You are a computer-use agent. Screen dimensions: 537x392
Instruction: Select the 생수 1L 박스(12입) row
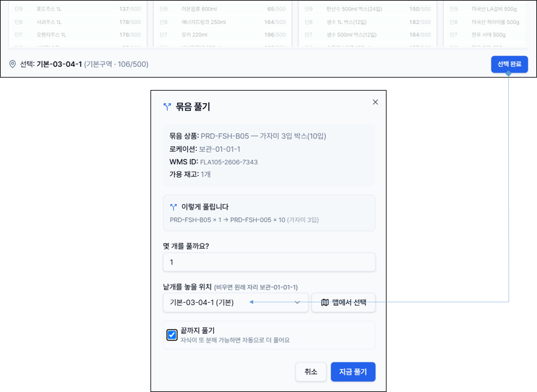point(368,22)
